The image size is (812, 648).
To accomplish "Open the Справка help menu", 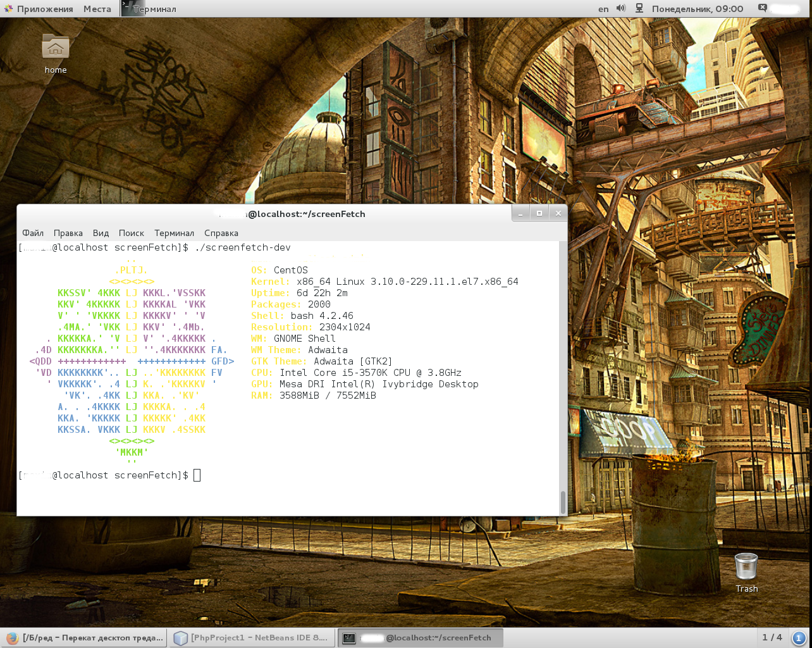I will [221, 233].
